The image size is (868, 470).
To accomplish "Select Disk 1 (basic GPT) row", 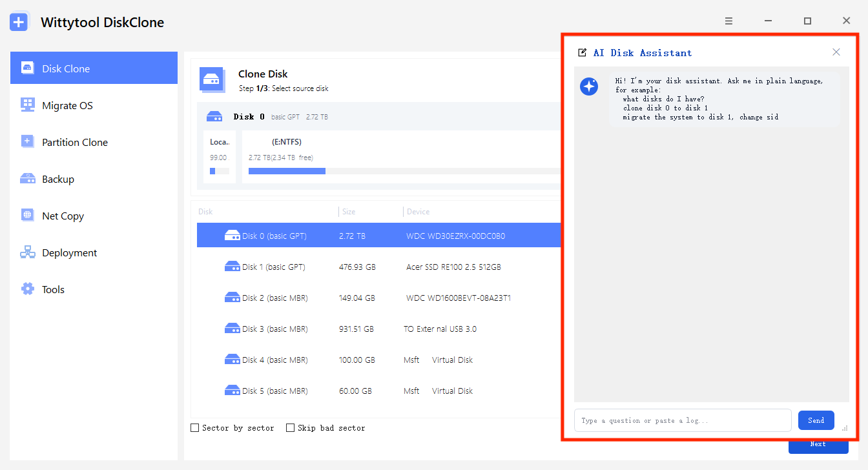I will [379, 267].
